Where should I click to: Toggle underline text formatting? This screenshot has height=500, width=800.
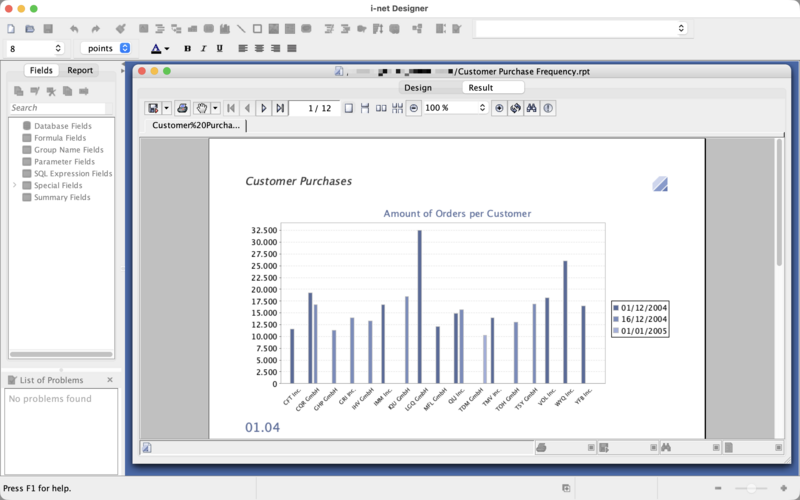click(x=220, y=48)
